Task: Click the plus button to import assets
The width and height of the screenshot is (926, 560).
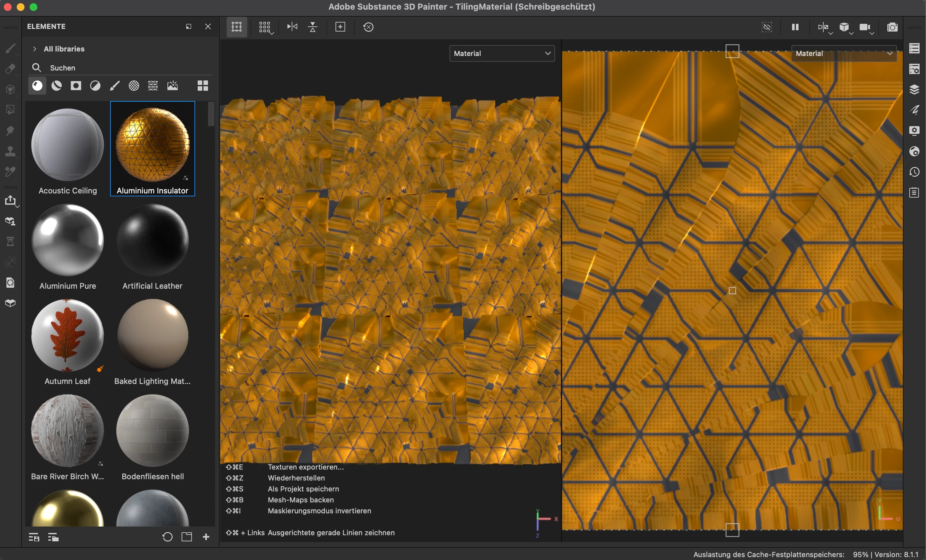Action: coord(206,537)
